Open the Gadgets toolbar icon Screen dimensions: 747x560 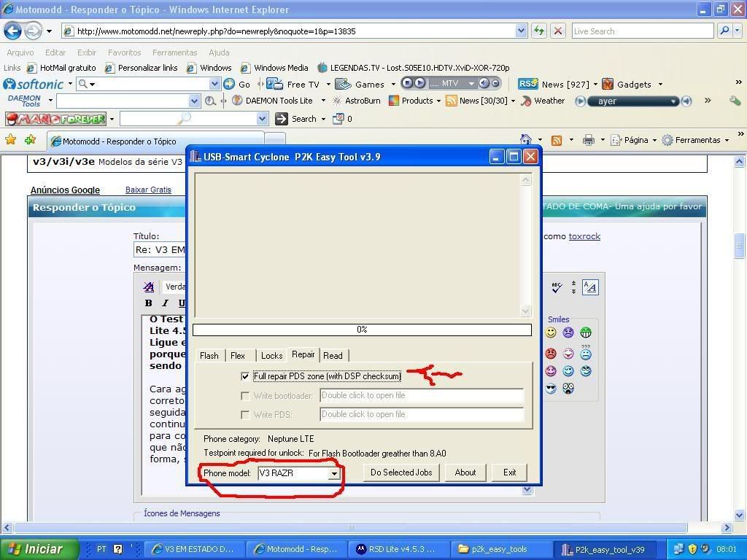[x=608, y=85]
